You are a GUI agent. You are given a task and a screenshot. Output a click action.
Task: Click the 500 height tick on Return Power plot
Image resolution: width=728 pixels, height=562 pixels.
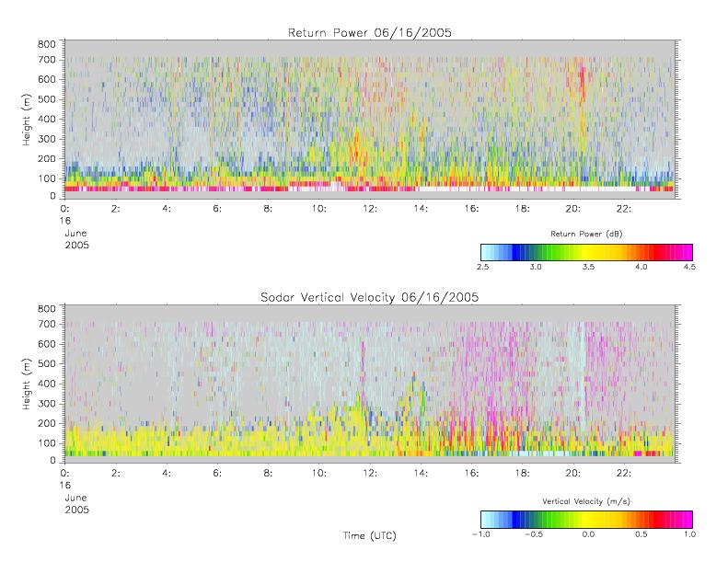[46, 99]
